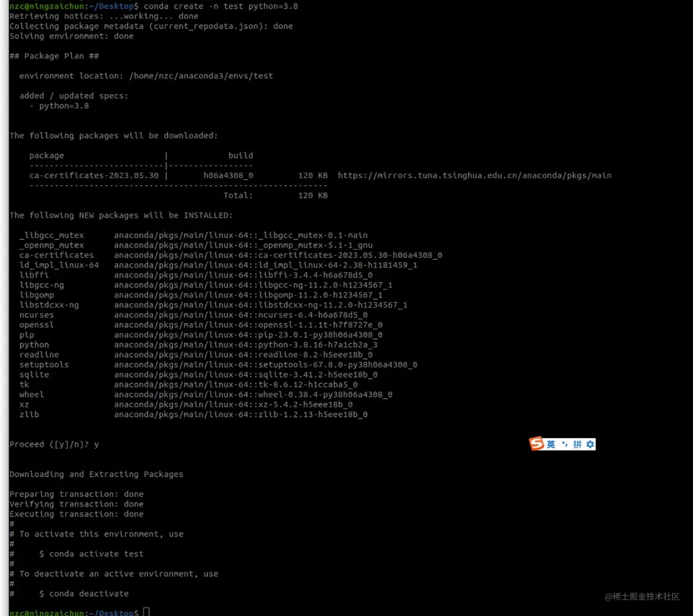Viewport: 693px width, 616px height.
Task: Click 'sqlite-3.41.2-h5eee18b_0' package path
Action: point(246,374)
